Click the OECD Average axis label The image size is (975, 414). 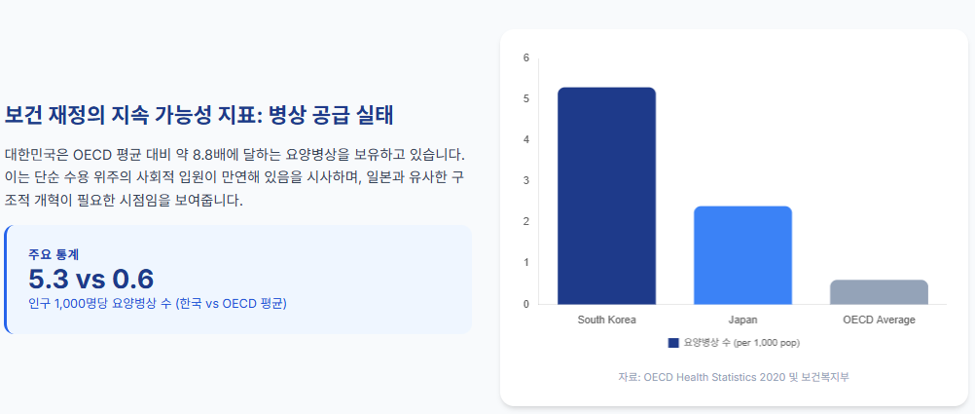pyautogui.click(x=879, y=320)
